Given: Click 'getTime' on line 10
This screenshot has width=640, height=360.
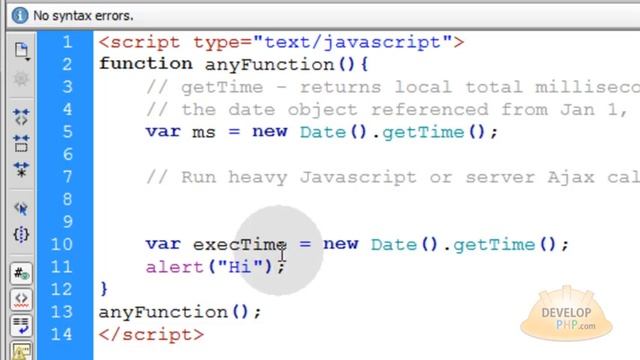Looking at the screenshot, I should click(494, 245).
